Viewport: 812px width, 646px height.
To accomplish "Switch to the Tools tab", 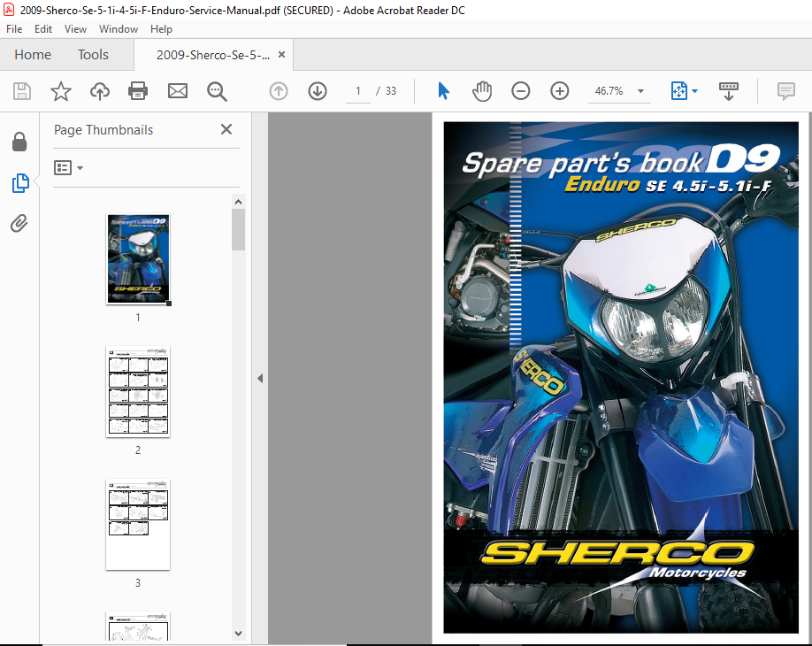I will (93, 54).
